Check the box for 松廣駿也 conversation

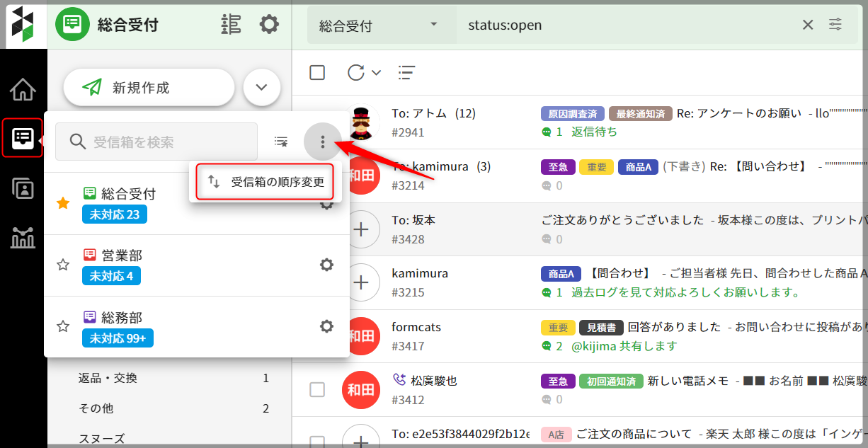pyautogui.click(x=317, y=390)
